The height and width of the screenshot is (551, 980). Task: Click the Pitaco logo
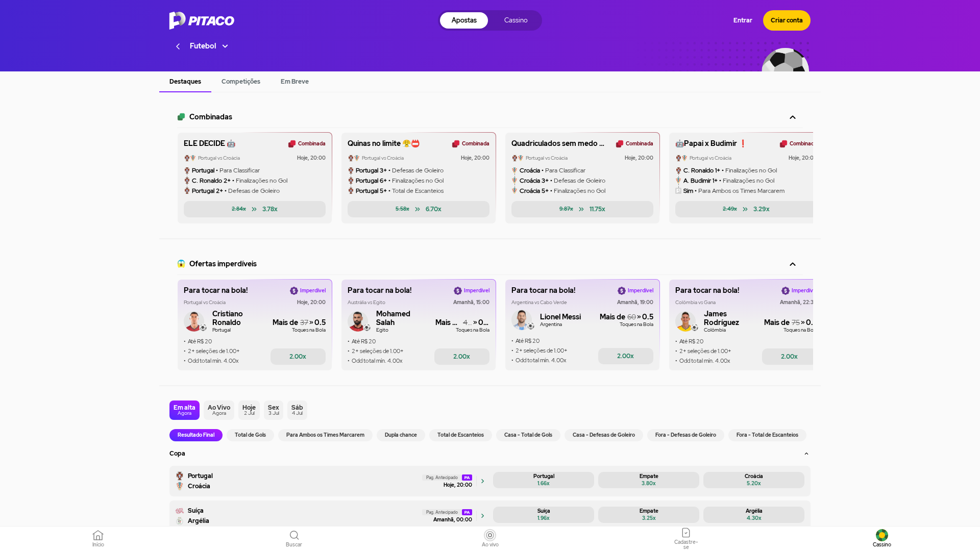[202, 20]
